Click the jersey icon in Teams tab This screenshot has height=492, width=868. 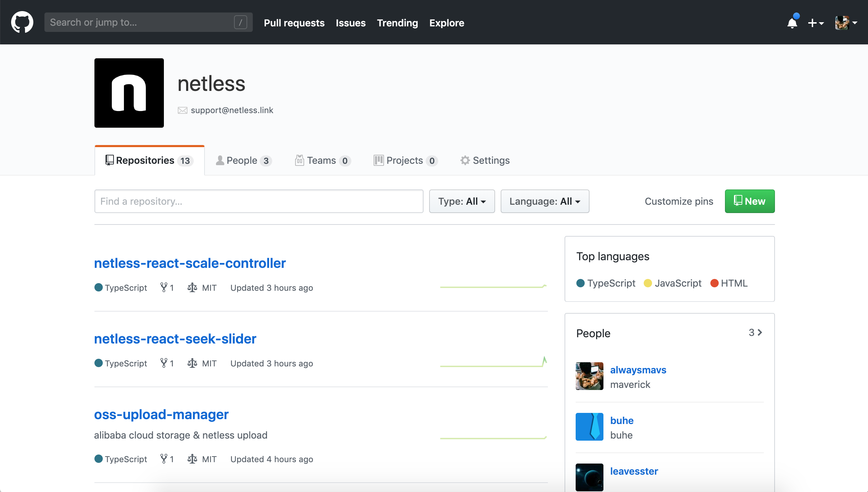(x=300, y=160)
